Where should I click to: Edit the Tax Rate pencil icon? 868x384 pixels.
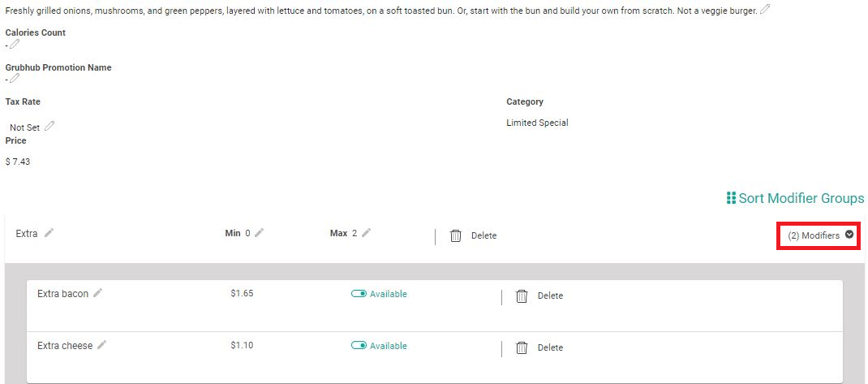click(x=49, y=126)
